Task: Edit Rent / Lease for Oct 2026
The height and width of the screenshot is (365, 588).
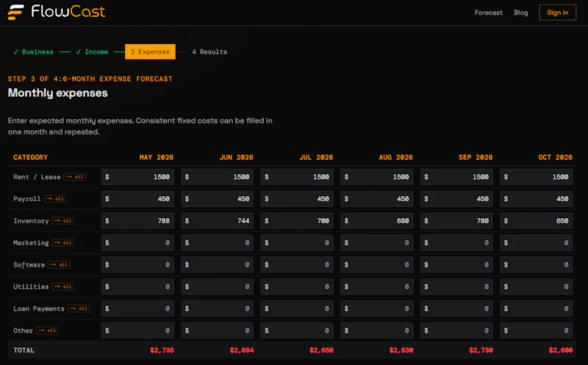Action: coord(537,177)
